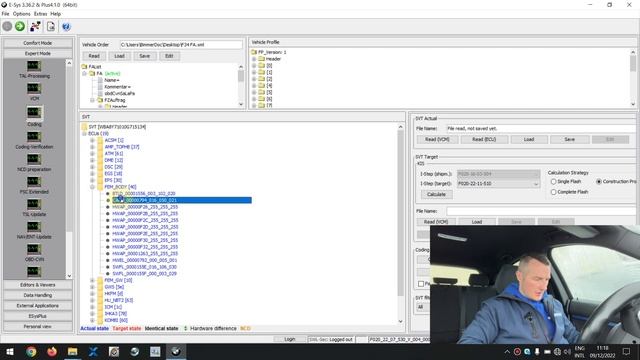Image resolution: width=640 pixels, height=360 pixels.
Task: Open the Data Handling section
Action: coord(38,295)
